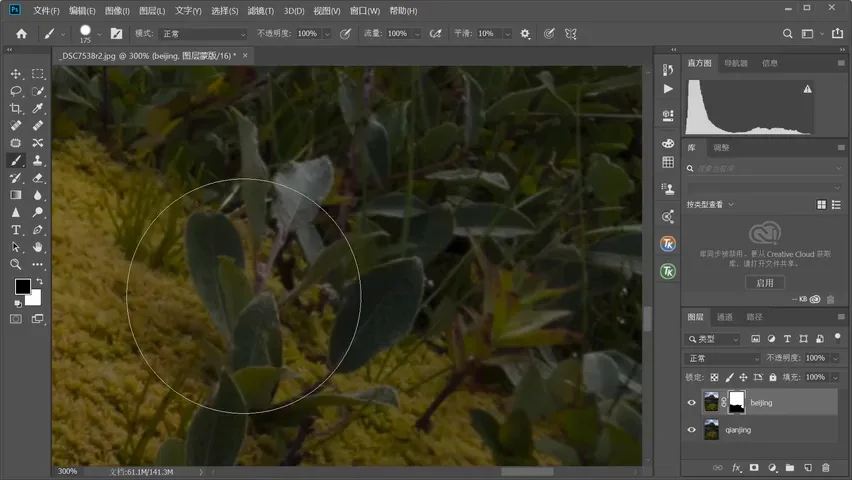The height and width of the screenshot is (480, 852).
Task: Open the search magnifier icon
Action: click(787, 34)
